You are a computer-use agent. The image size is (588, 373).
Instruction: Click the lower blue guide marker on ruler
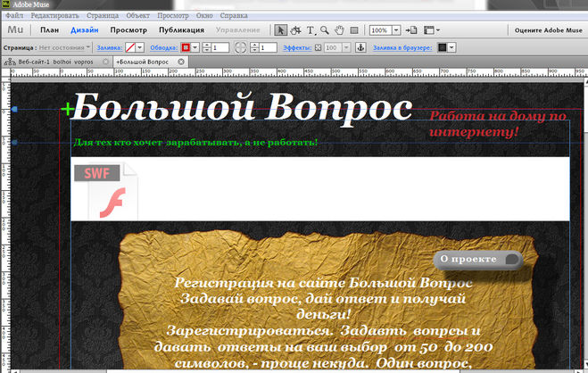coord(14,143)
